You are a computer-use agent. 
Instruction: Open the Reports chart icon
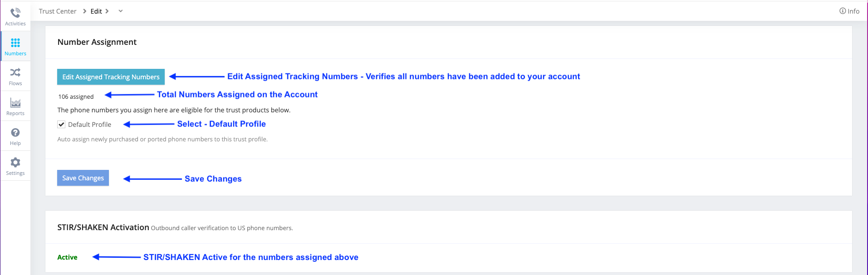click(x=15, y=103)
